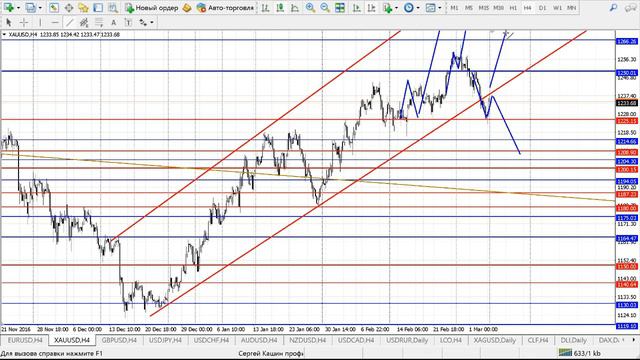
Task: Switch timeframe to M5
Action: click(x=469, y=8)
